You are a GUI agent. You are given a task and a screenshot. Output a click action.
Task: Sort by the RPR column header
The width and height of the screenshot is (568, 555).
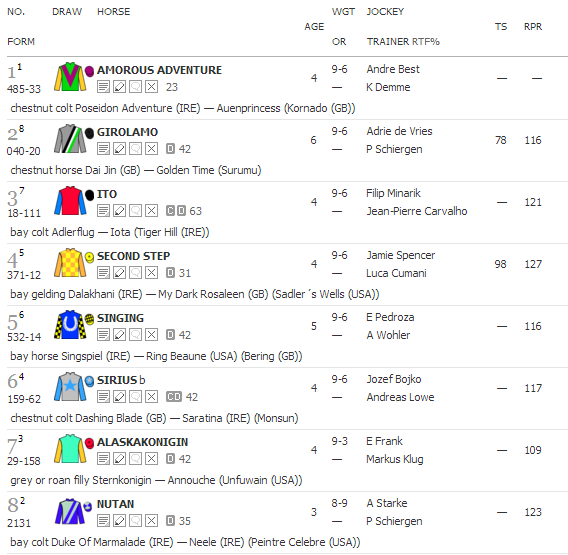click(x=532, y=27)
